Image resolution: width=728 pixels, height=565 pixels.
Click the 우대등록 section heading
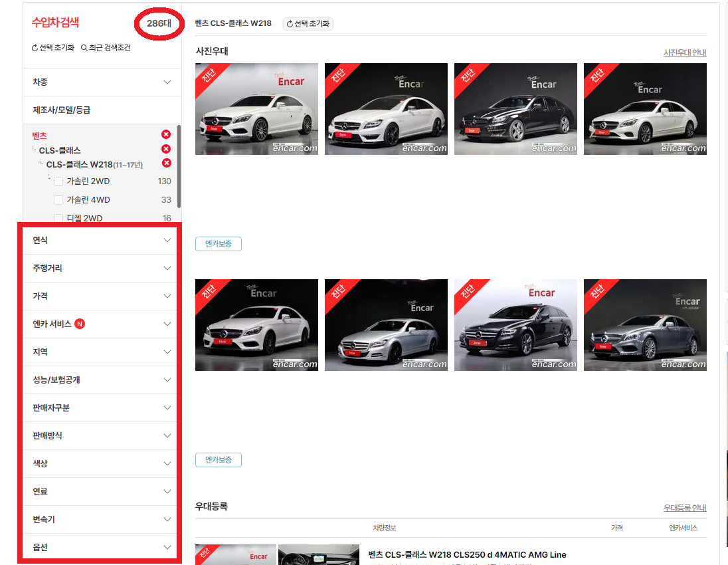pos(211,507)
